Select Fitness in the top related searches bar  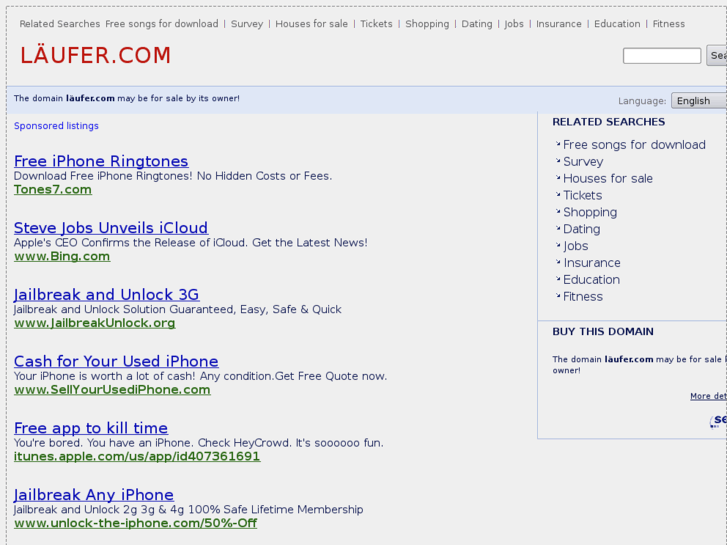(669, 24)
